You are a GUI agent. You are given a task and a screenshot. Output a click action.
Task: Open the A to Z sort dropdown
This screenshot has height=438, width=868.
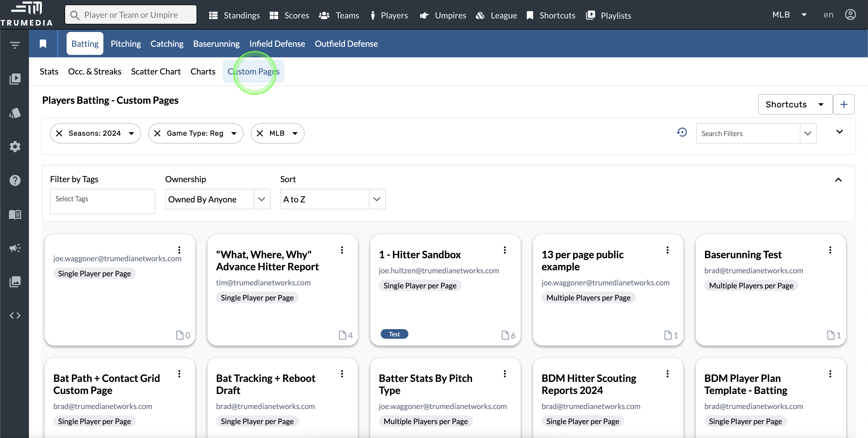[332, 199]
